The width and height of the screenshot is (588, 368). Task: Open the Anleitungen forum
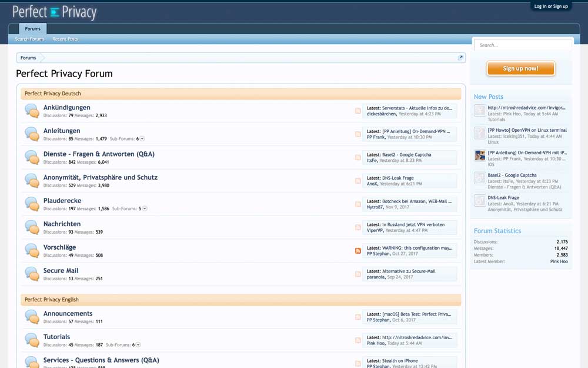click(x=62, y=131)
